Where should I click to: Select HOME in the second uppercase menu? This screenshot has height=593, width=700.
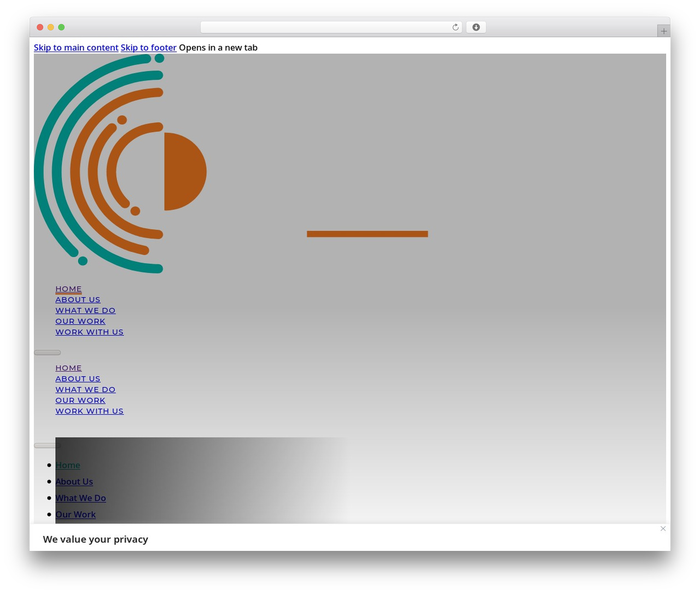pyautogui.click(x=68, y=368)
